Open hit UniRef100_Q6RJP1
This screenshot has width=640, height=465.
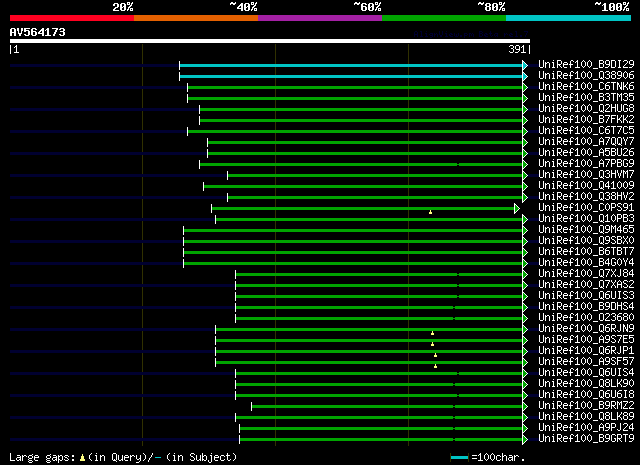[x=586, y=351]
